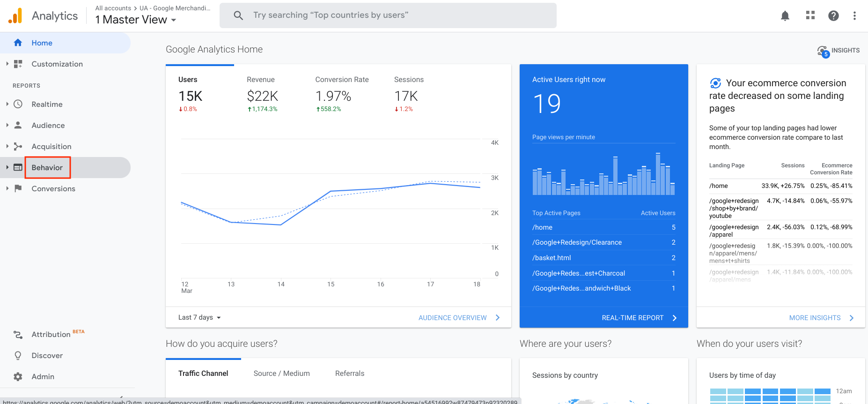Screen dimensions: 868x404
Task: Expand the Conversions reports arrow
Action: 7,188
